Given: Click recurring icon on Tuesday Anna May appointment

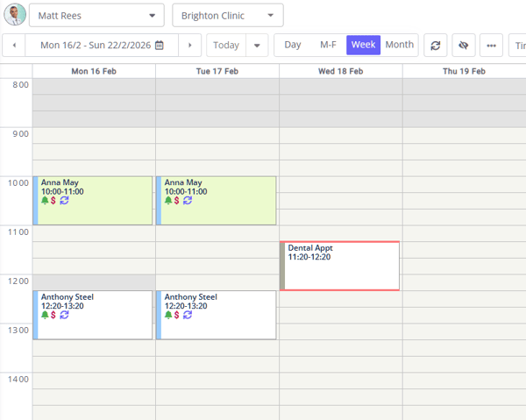Looking at the screenshot, I should click(188, 201).
